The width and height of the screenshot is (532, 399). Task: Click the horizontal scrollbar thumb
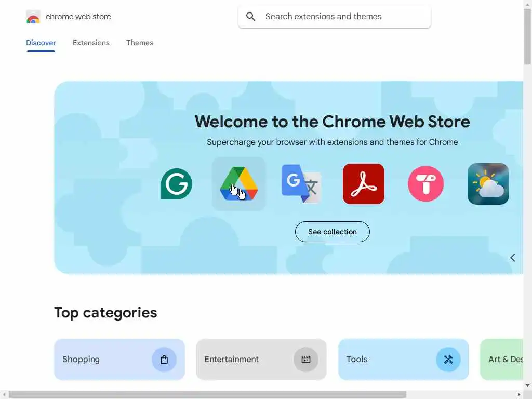coord(207,395)
